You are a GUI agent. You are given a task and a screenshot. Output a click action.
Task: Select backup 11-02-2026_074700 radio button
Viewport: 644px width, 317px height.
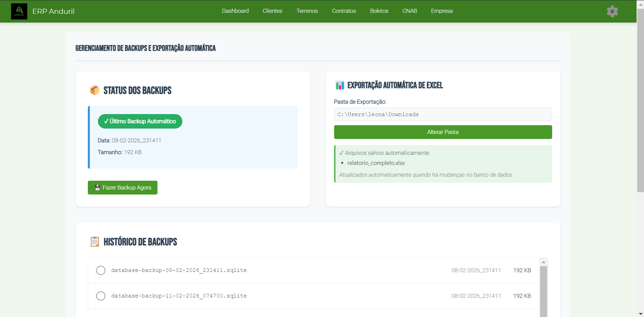pyautogui.click(x=101, y=296)
